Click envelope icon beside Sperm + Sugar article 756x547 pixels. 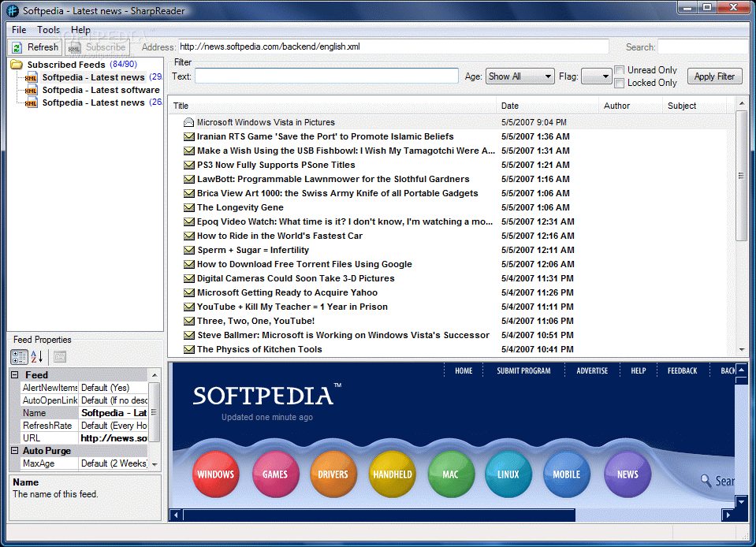(189, 250)
